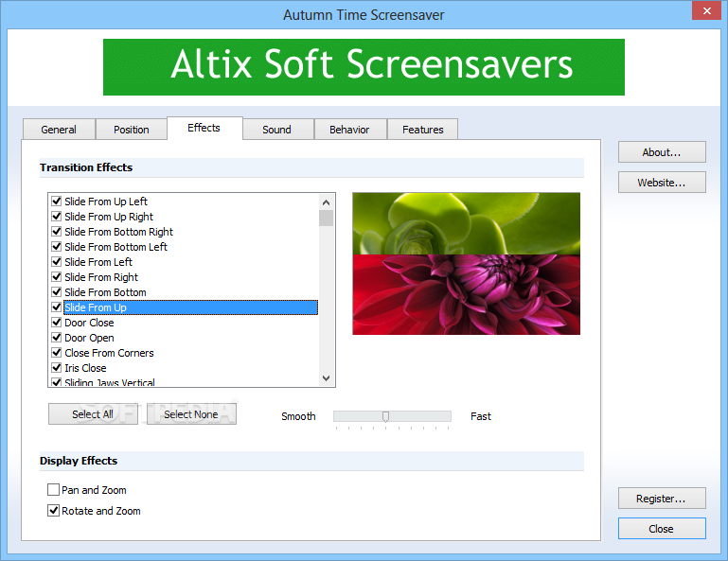This screenshot has width=728, height=561.
Task: Go to the Behavior tab
Action: tap(349, 130)
